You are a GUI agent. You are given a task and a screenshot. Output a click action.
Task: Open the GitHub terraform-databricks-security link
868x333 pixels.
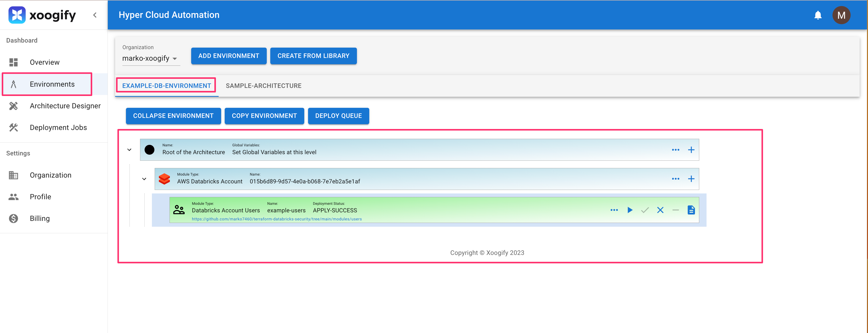pyautogui.click(x=277, y=219)
